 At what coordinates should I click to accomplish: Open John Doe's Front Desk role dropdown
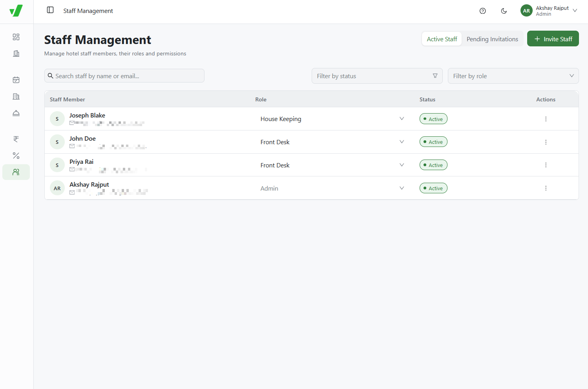click(x=332, y=142)
